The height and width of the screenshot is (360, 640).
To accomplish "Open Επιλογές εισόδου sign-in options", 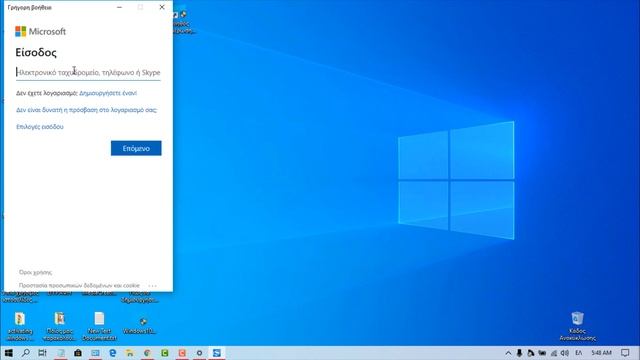I will pos(40,127).
